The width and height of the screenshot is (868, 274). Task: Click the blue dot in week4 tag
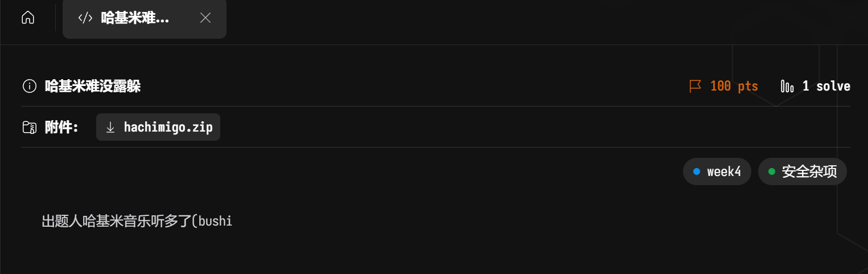tap(696, 171)
